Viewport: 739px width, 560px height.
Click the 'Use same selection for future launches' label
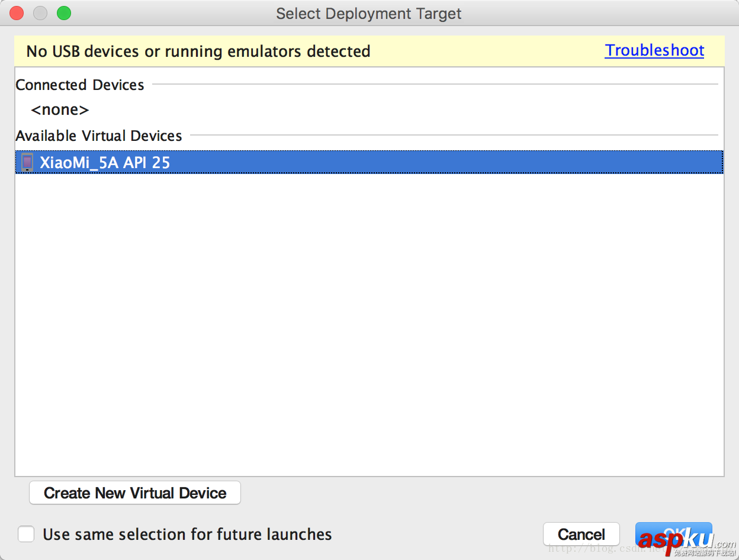coord(187,535)
